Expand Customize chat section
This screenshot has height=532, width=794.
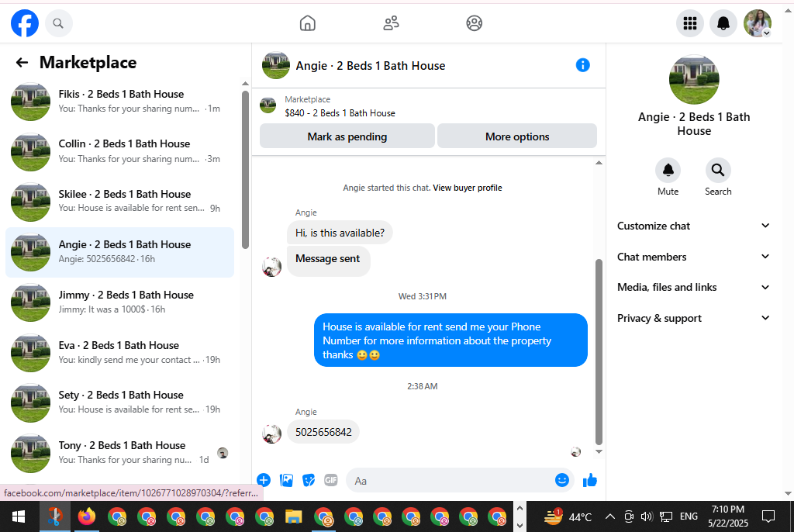[693, 226]
